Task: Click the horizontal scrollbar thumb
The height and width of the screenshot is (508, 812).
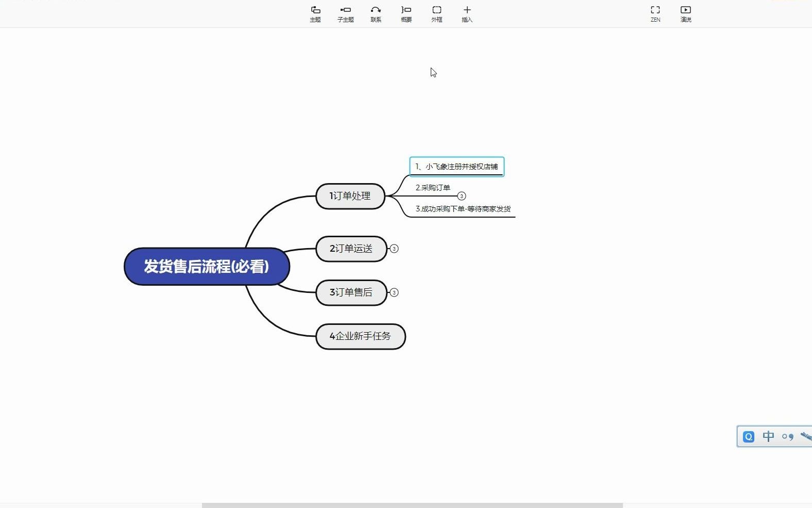Action: (x=412, y=505)
